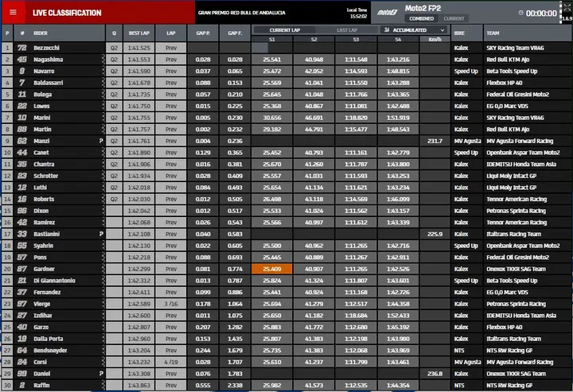The height and width of the screenshot is (392, 573).
Task: Open the Accumulated dropdown
Action: (x=415, y=30)
